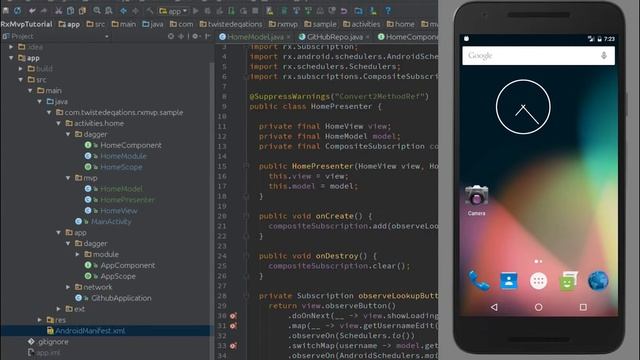The height and width of the screenshot is (360, 640).
Task: Click the Synchronize toolbar icon
Action: click(x=18, y=11)
